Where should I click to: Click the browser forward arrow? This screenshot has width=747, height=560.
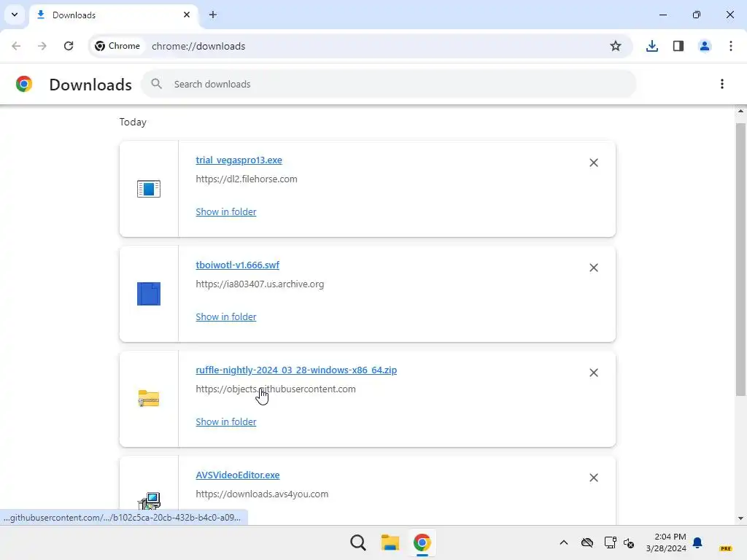(42, 46)
